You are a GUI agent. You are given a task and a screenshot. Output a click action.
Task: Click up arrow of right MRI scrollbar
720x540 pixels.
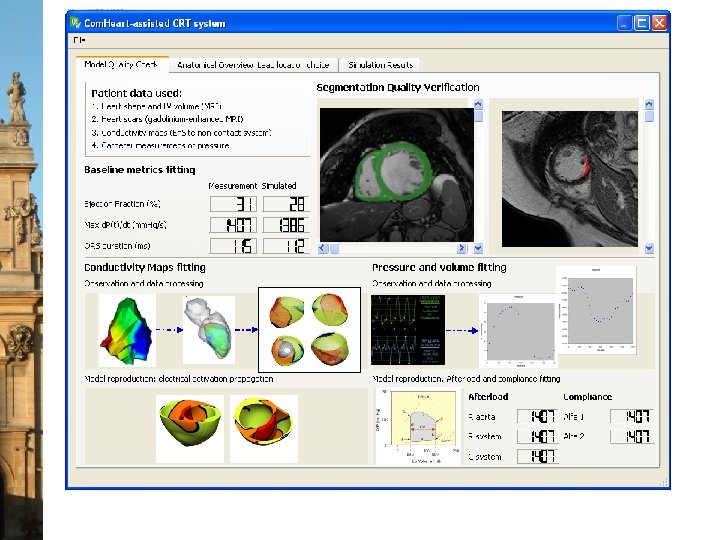(x=649, y=104)
